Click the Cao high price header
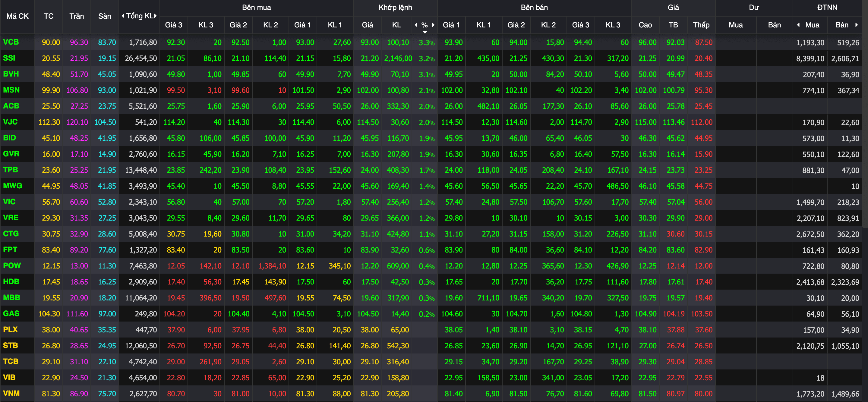 coord(645,25)
